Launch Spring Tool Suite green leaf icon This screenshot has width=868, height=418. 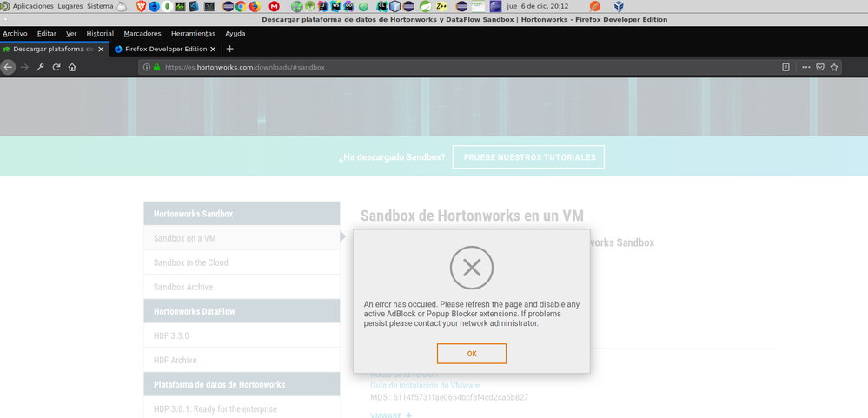pos(425,6)
